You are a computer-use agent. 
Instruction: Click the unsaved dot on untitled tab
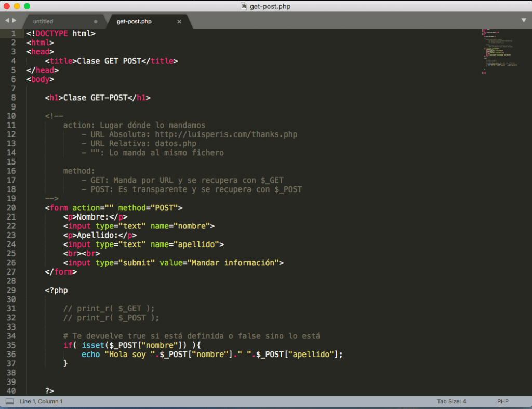tap(96, 22)
